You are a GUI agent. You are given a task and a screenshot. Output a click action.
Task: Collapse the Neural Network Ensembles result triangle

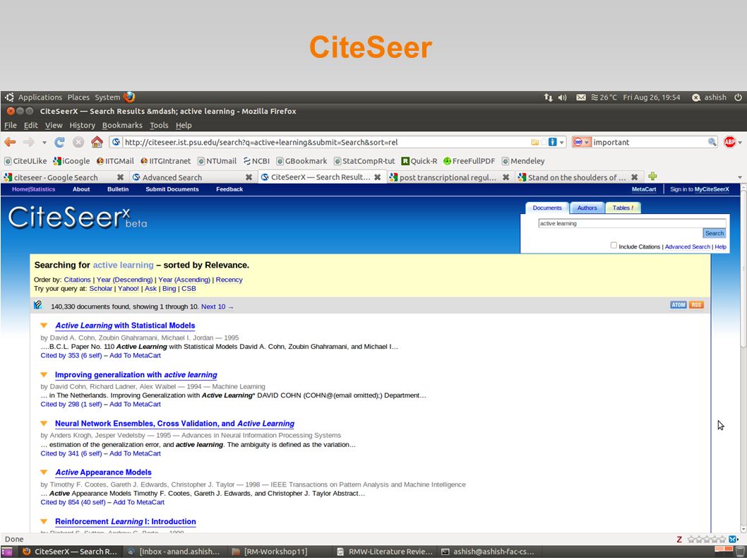click(44, 423)
